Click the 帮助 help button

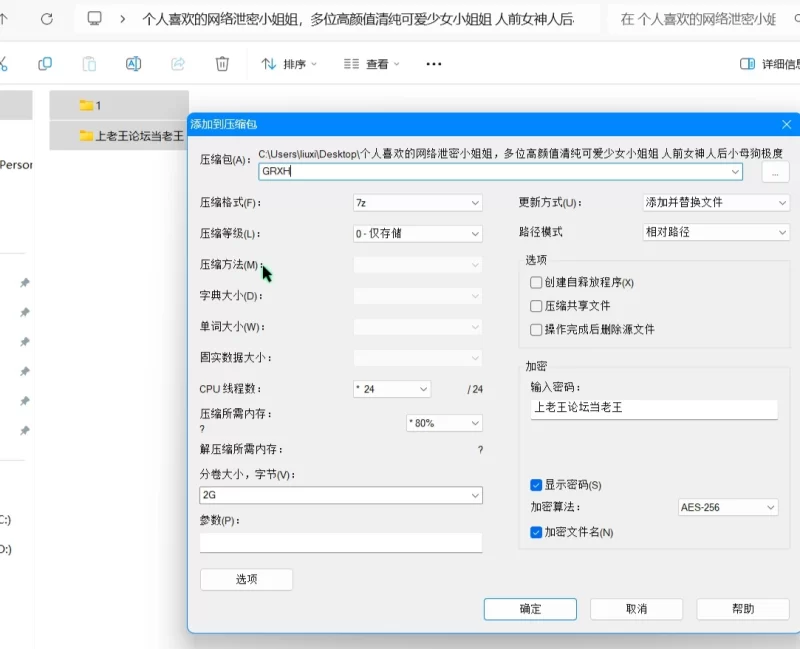[743, 609]
